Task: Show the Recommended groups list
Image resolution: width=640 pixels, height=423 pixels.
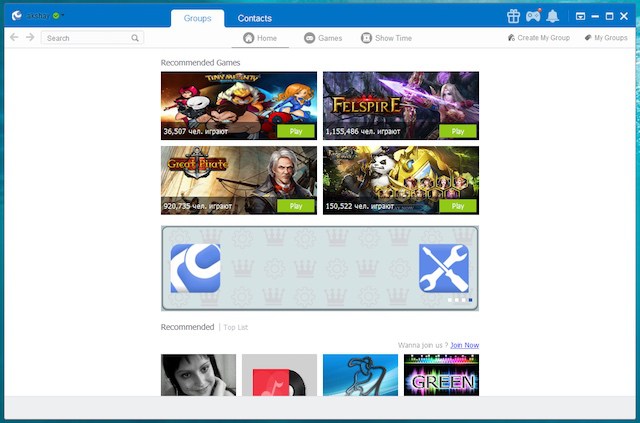Action: coord(187,327)
